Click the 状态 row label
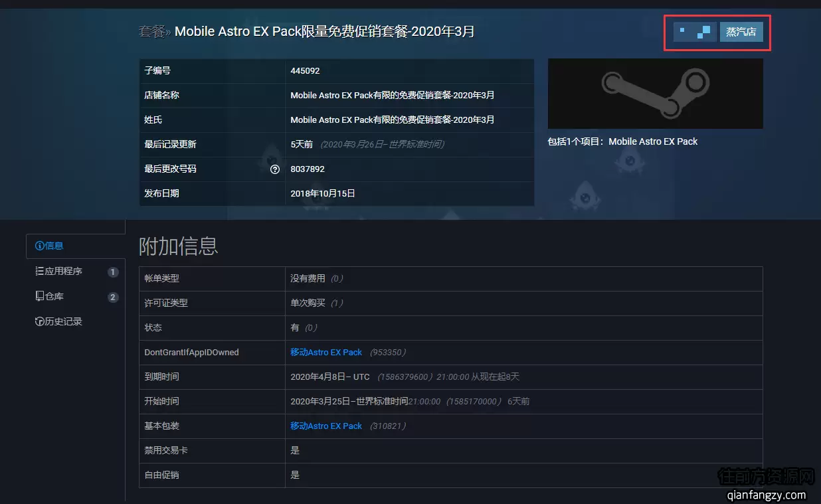This screenshot has width=821, height=504. (153, 327)
